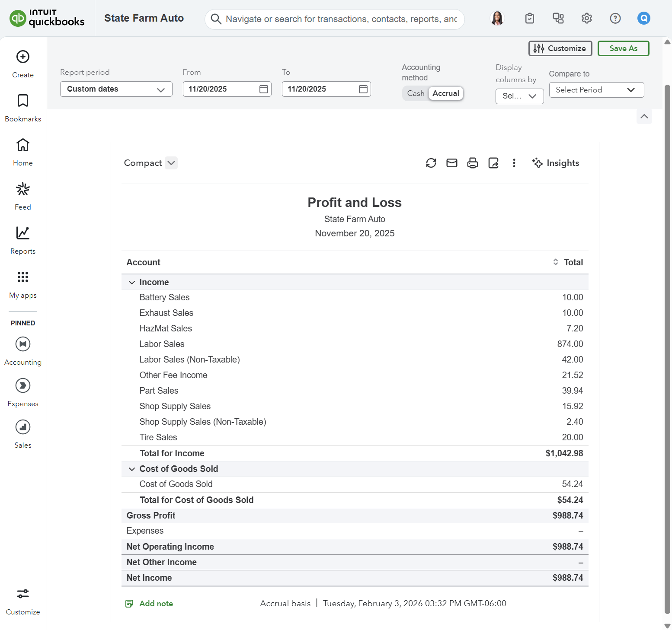
Task: Print the Profit and Loss report
Action: 472,163
